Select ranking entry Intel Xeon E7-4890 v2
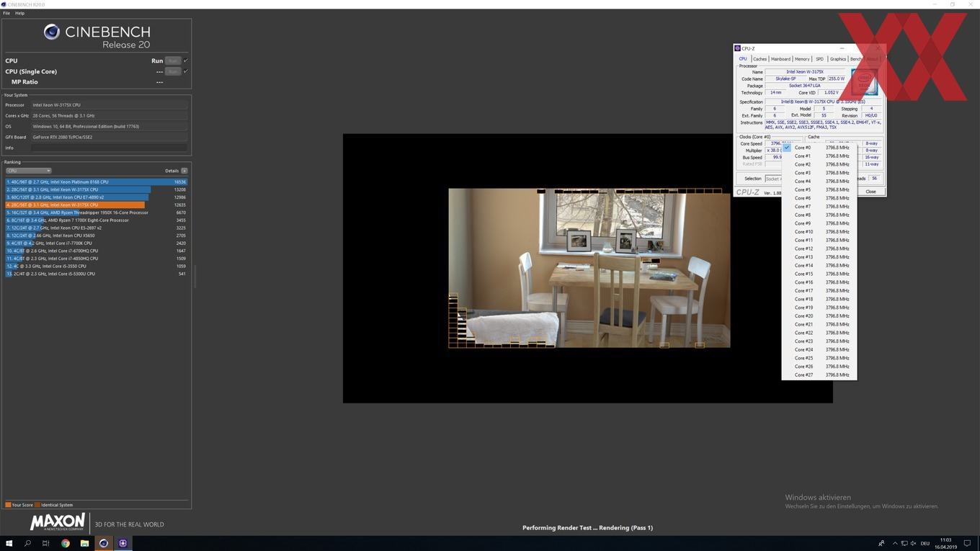980x551 pixels. pyautogui.click(x=96, y=197)
